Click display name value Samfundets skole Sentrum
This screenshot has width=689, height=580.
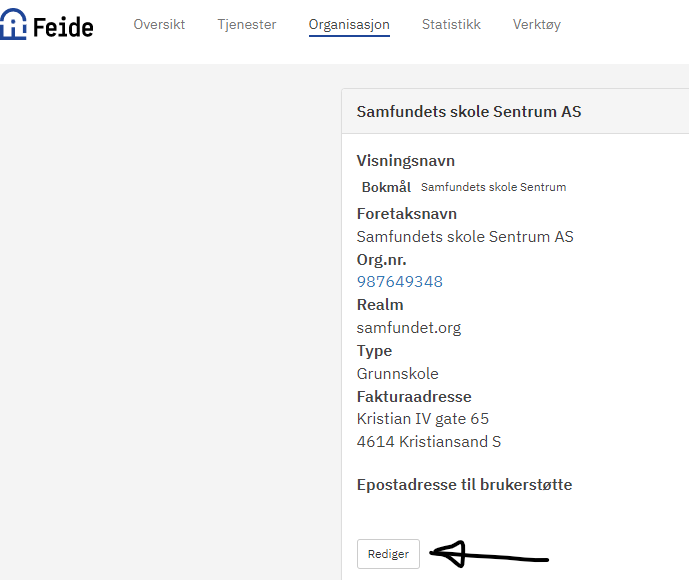(x=493, y=187)
